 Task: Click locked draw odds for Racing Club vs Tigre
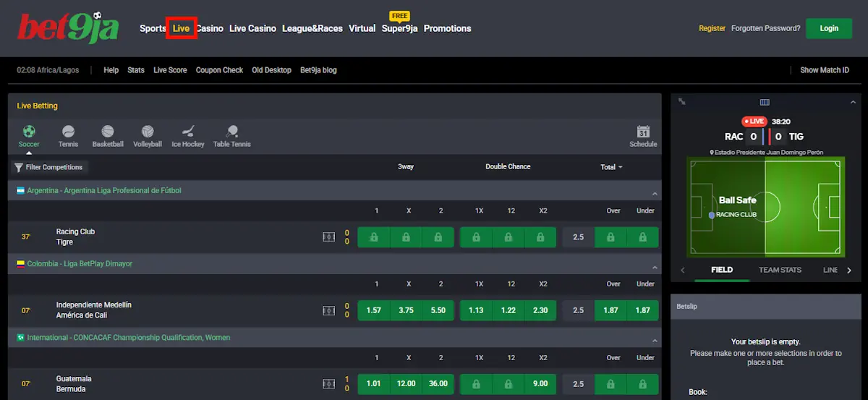(406, 237)
